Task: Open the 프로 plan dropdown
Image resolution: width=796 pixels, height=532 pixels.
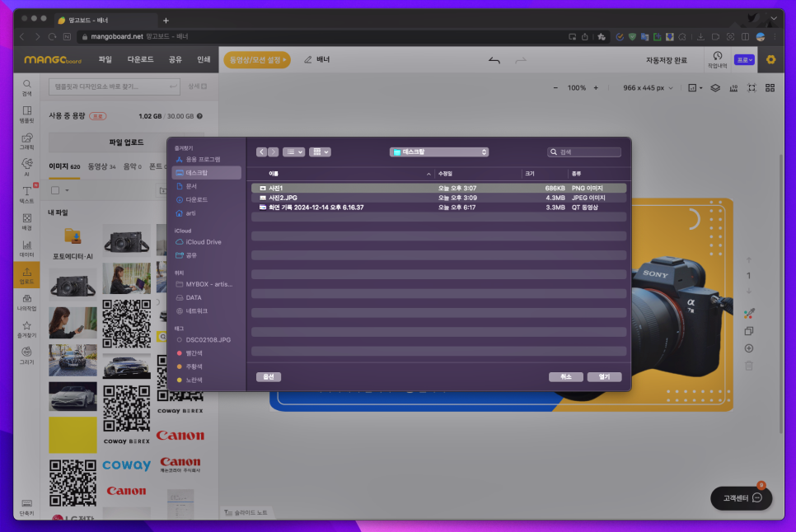Action: (745, 60)
